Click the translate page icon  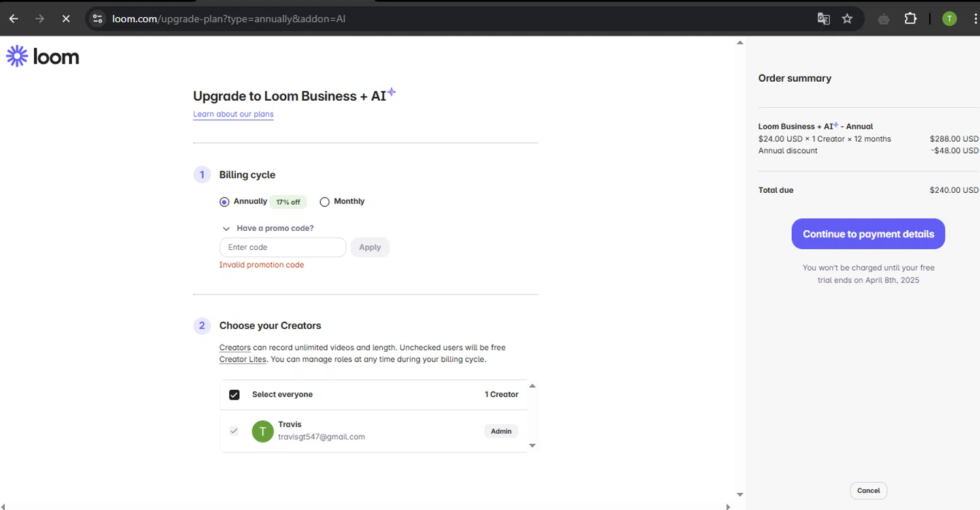823,19
